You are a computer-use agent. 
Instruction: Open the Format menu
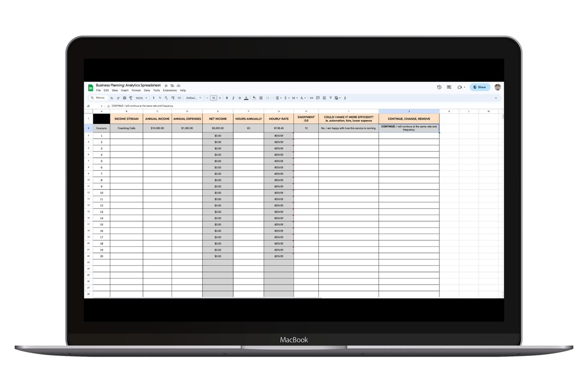click(136, 90)
